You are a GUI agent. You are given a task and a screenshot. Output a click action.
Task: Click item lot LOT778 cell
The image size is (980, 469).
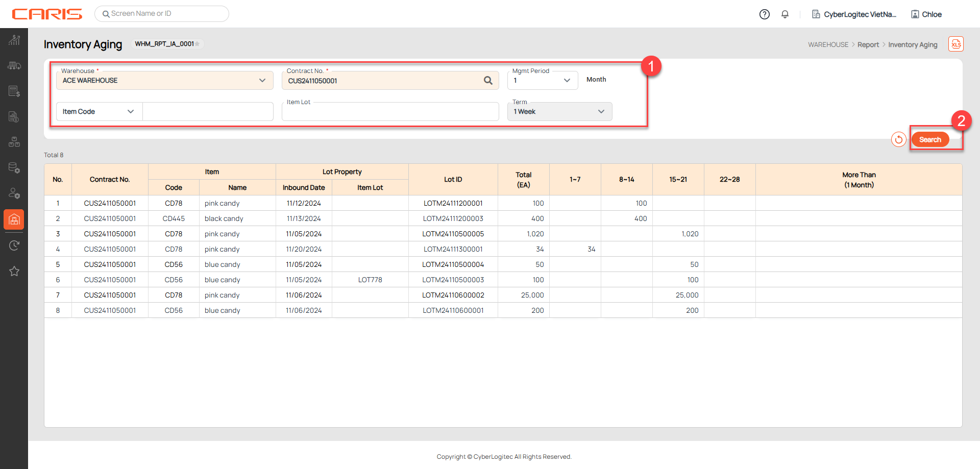pos(370,280)
